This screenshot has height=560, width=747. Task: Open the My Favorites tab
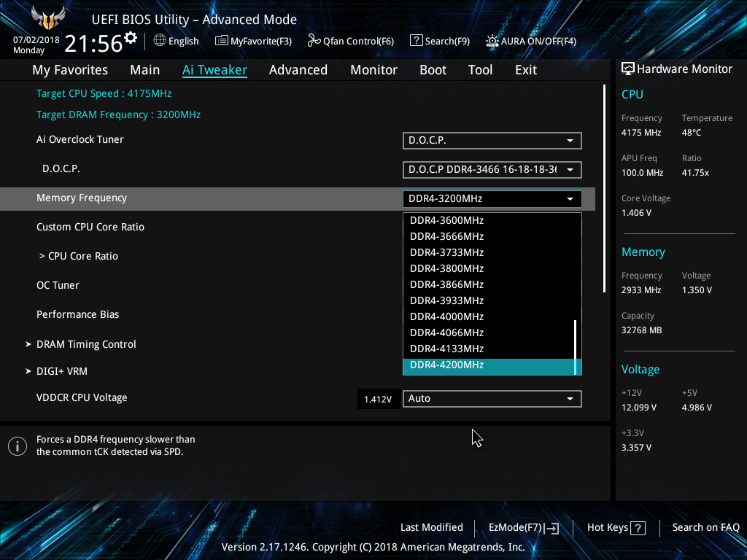[70, 70]
